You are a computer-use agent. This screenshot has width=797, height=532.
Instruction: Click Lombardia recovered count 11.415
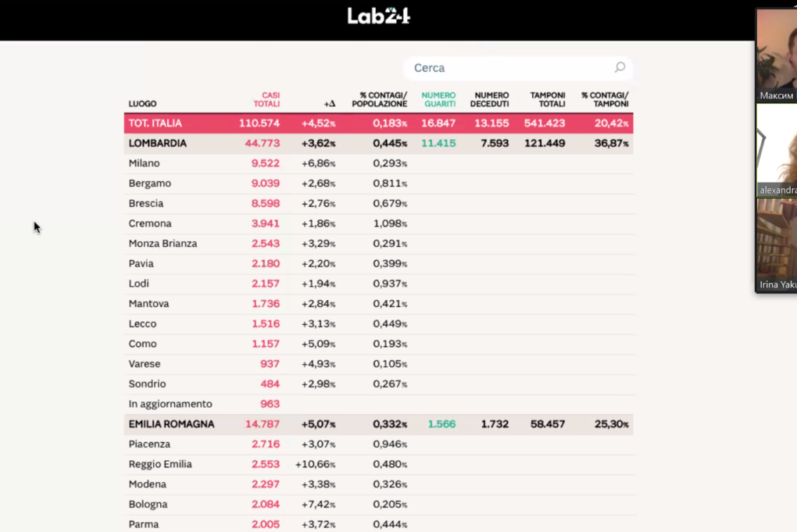point(438,143)
